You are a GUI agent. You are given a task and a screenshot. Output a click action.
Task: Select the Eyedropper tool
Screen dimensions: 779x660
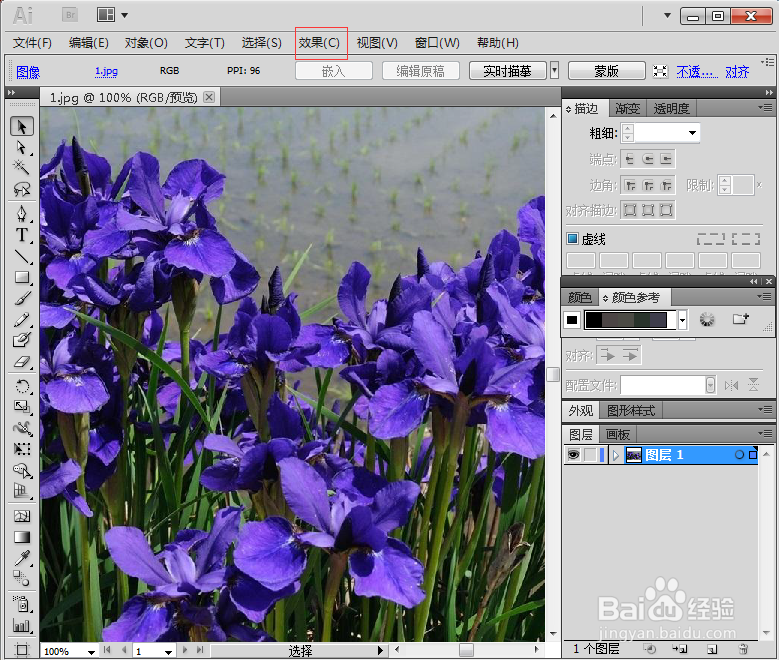pyautogui.click(x=21, y=558)
